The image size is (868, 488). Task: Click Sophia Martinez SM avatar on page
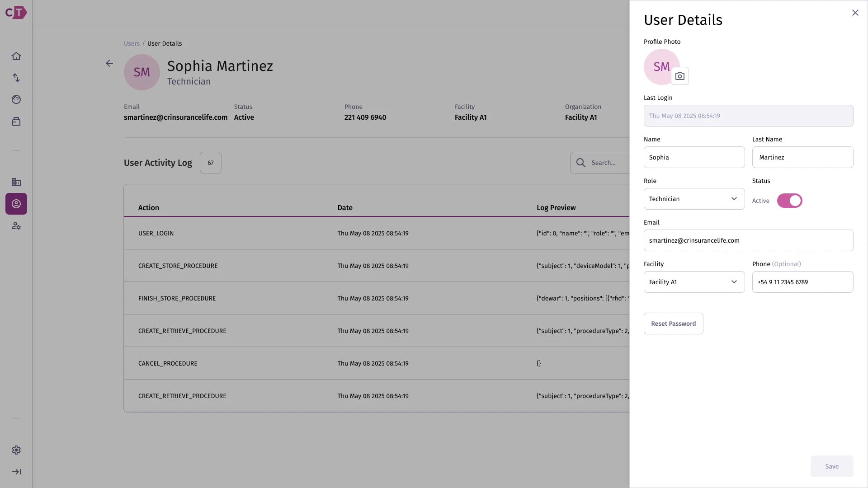[142, 72]
